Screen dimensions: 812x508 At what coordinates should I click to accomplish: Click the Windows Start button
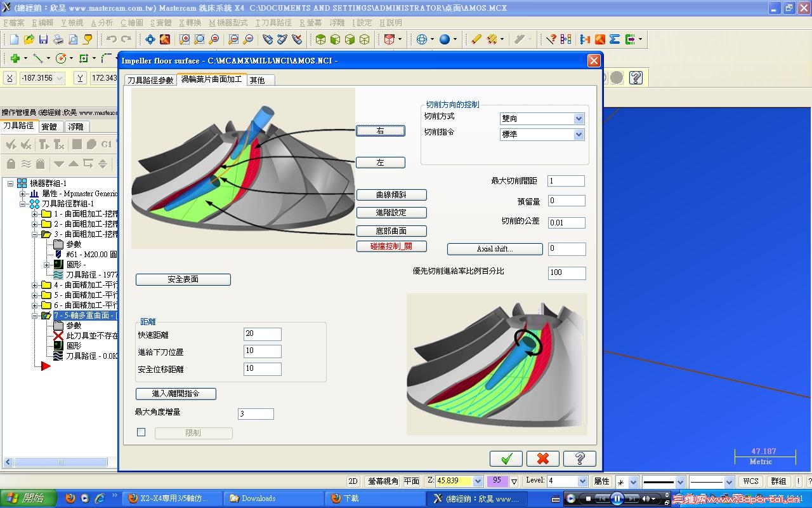coord(29,498)
